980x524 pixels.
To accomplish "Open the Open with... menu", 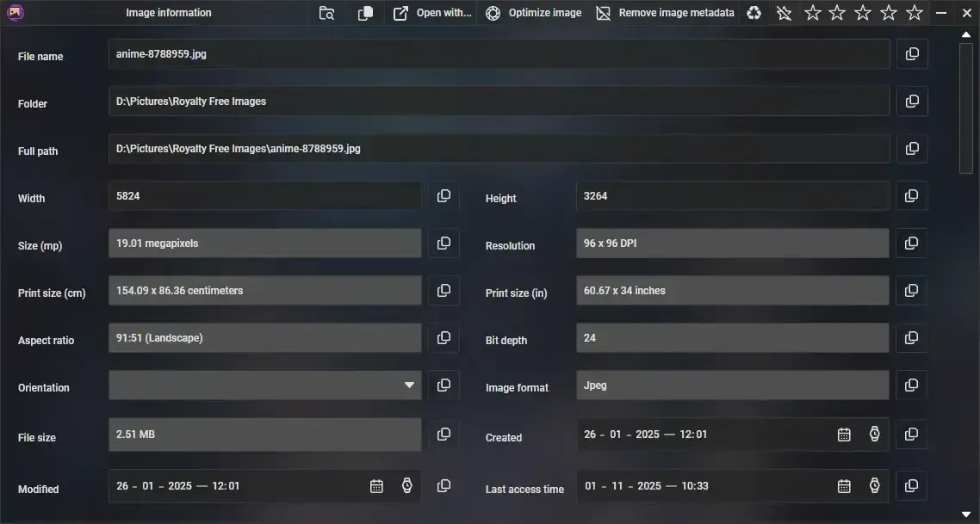I will tap(432, 13).
